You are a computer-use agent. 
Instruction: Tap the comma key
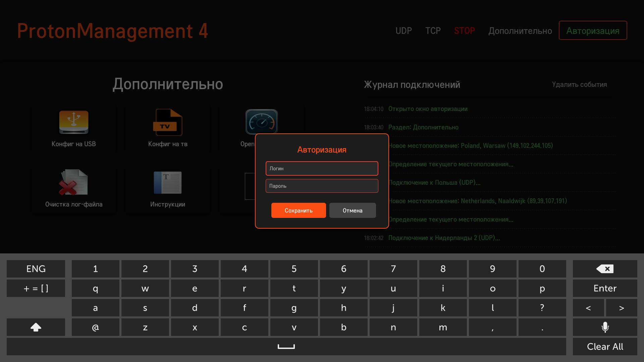[493, 327]
